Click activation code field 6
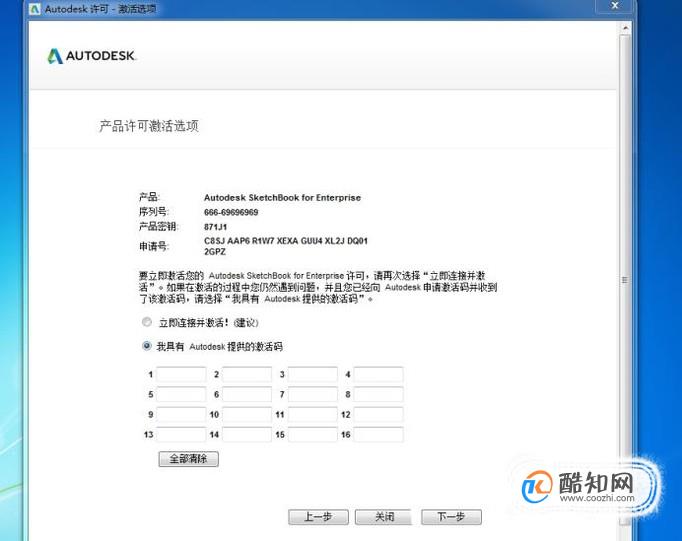 pos(247,394)
